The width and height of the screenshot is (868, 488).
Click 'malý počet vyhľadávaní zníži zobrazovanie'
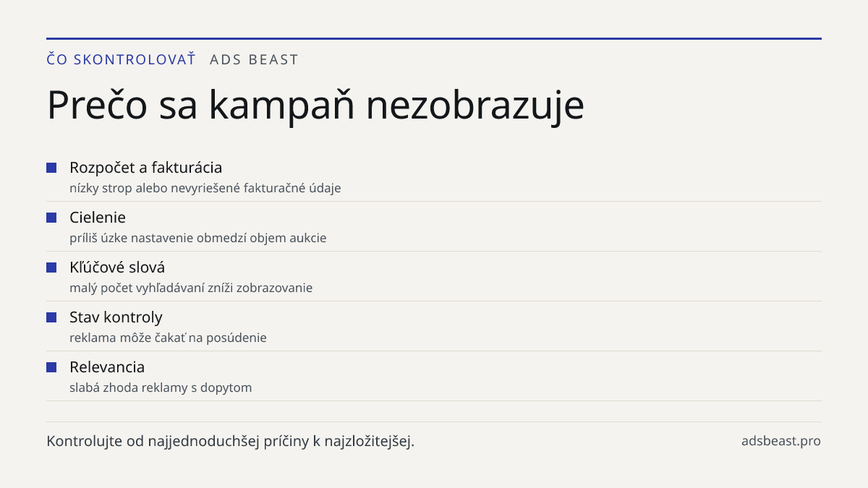pos(191,288)
